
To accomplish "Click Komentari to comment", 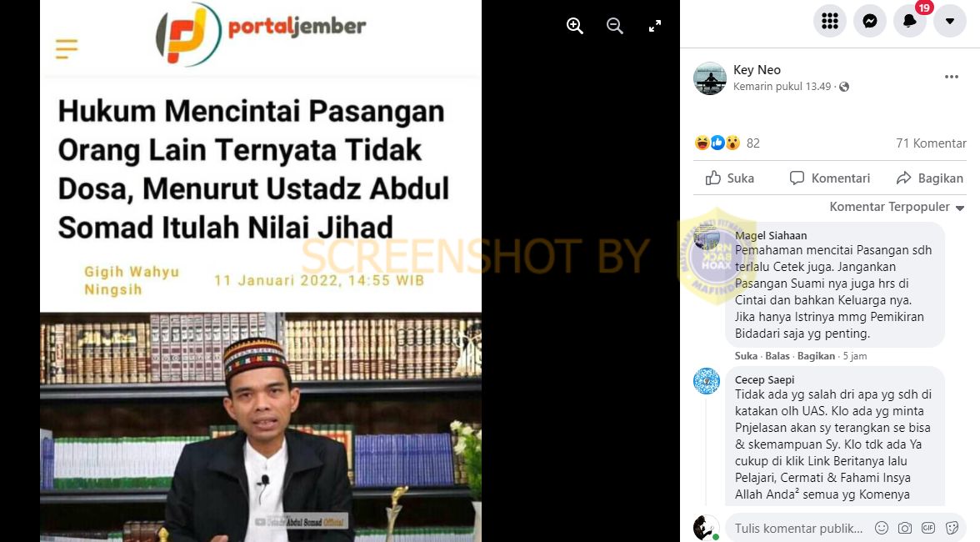I will [829, 178].
